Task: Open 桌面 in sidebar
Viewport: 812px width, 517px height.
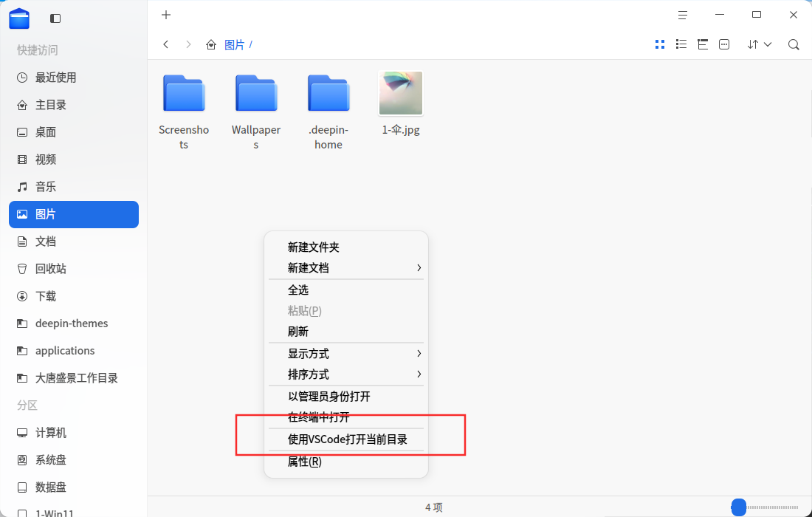Action: click(74, 132)
